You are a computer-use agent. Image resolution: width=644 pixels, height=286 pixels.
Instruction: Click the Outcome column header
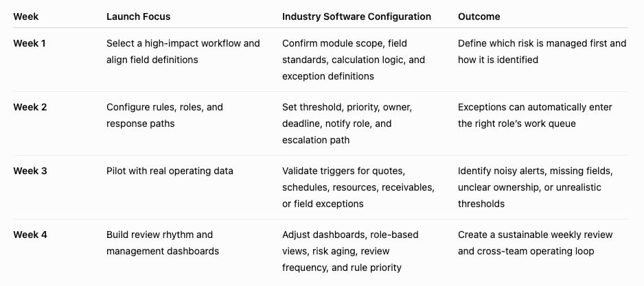point(479,17)
